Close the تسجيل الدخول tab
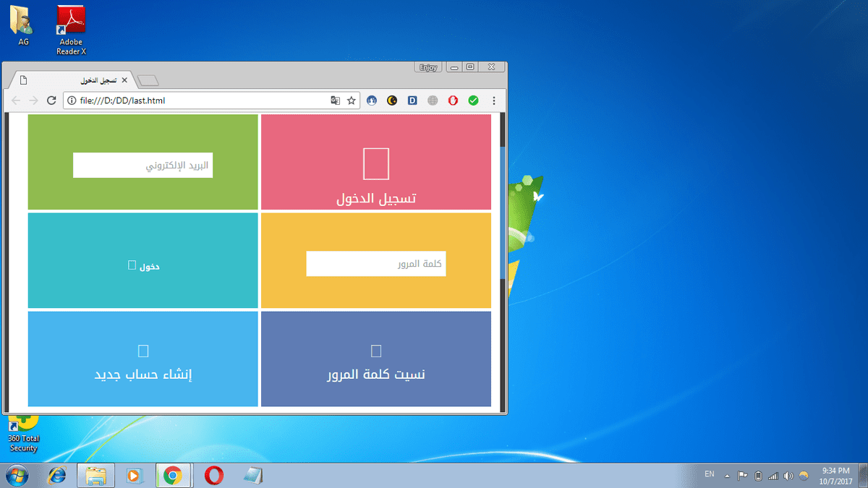Viewport: 868px width, 488px height. pyautogui.click(x=124, y=80)
